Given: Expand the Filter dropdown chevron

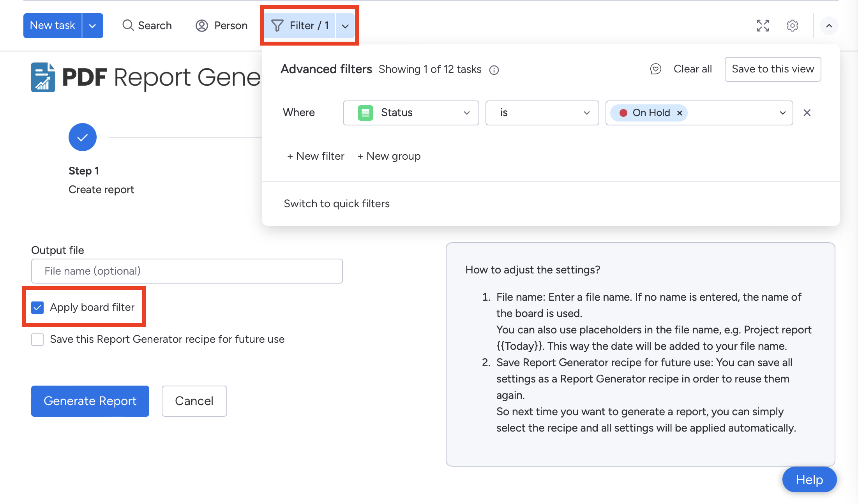Looking at the screenshot, I should pyautogui.click(x=345, y=26).
